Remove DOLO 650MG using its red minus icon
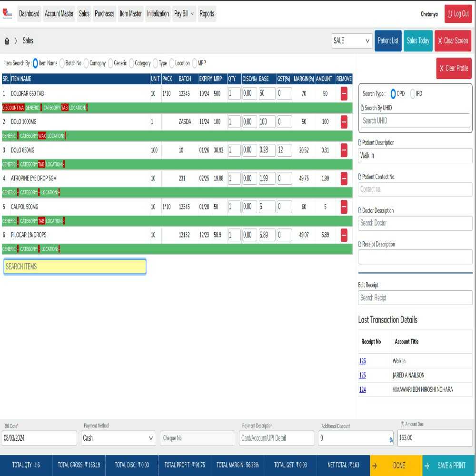Viewport: 476px width, 476px height. click(344, 150)
